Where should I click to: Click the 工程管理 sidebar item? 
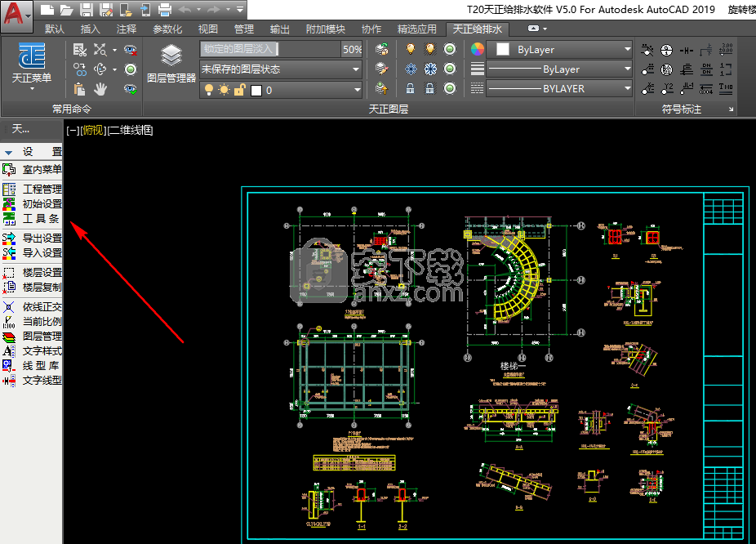coord(41,189)
